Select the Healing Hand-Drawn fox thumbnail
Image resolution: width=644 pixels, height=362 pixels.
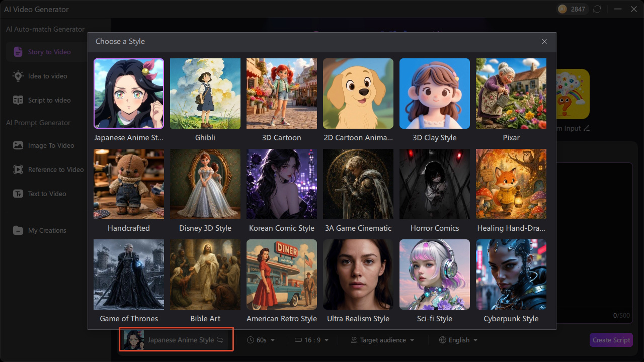click(x=511, y=184)
